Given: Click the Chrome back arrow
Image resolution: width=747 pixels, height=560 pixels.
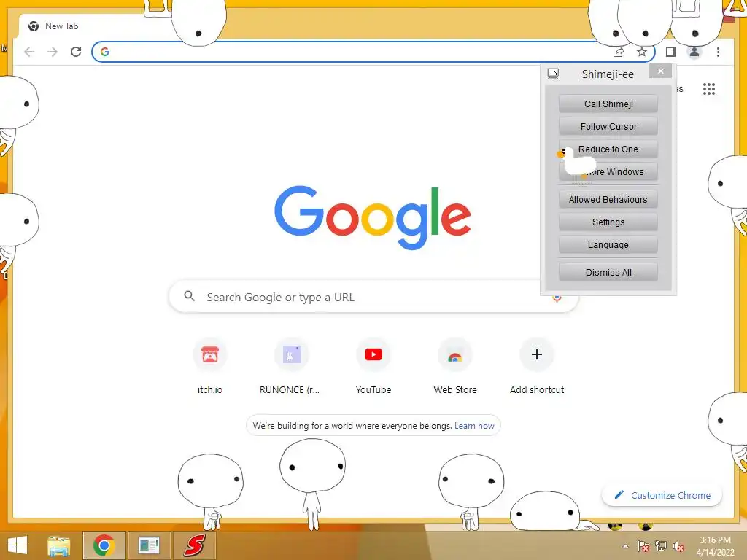Looking at the screenshot, I should (x=29, y=52).
